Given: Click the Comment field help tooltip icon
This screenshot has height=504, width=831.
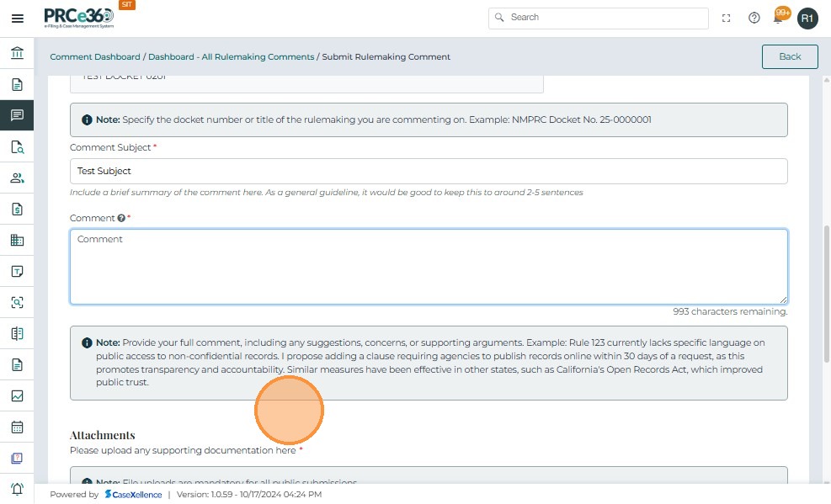Looking at the screenshot, I should [x=121, y=218].
